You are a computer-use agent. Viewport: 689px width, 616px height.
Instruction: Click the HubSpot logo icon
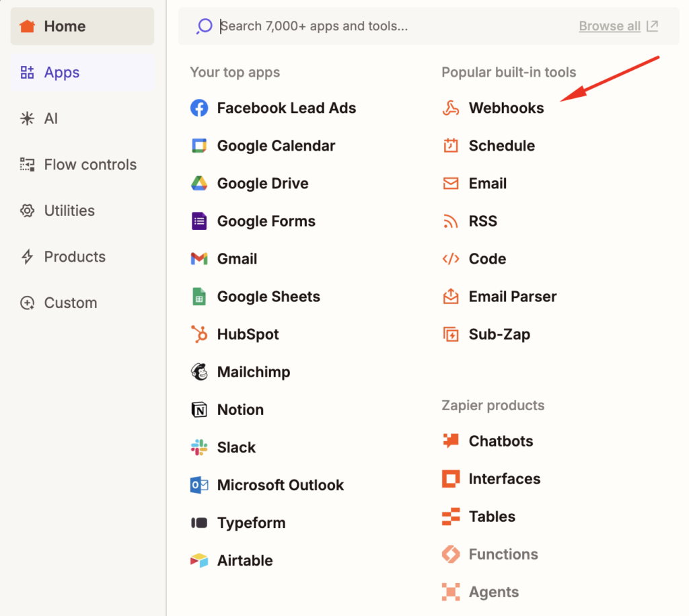point(199,334)
